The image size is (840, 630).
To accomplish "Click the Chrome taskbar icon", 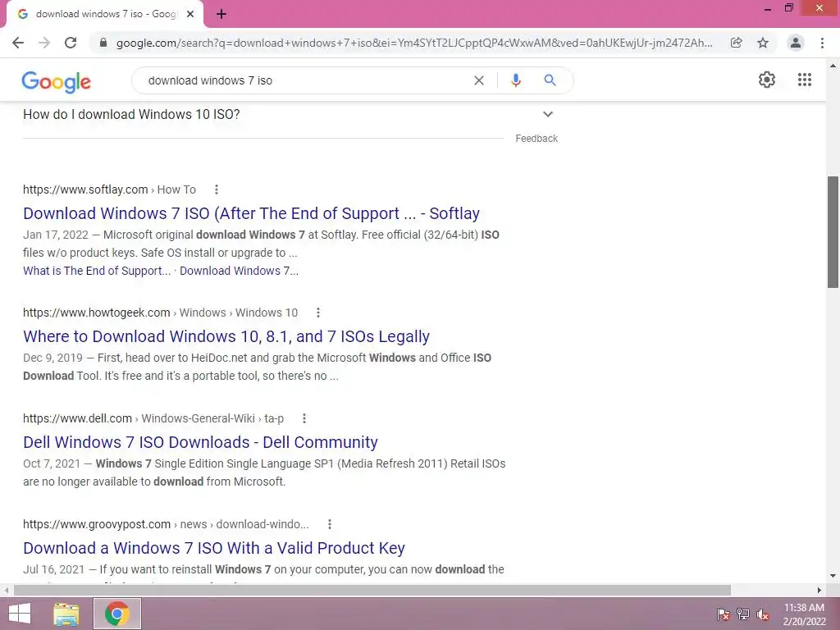I will pos(117,614).
